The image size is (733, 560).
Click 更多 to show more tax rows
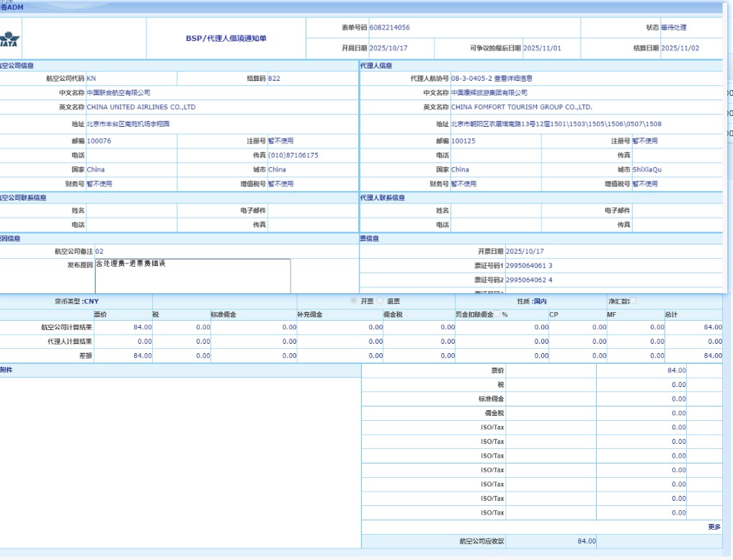(714, 527)
